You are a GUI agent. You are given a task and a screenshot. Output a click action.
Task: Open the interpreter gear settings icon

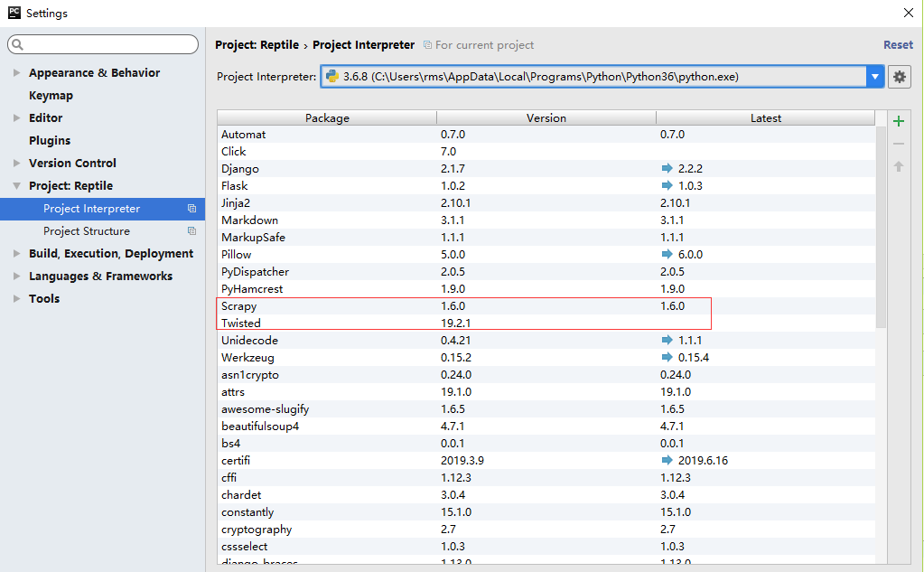tap(899, 77)
